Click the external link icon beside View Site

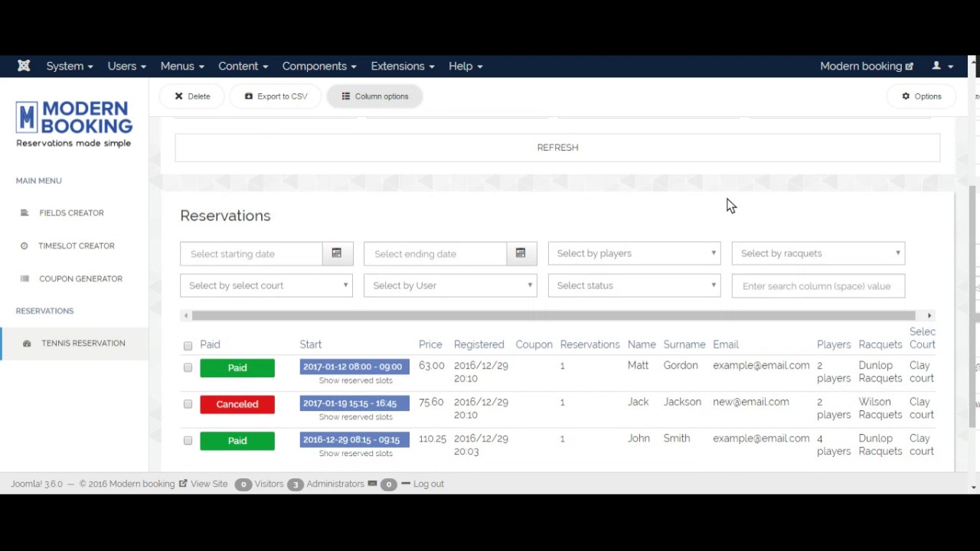point(183,484)
